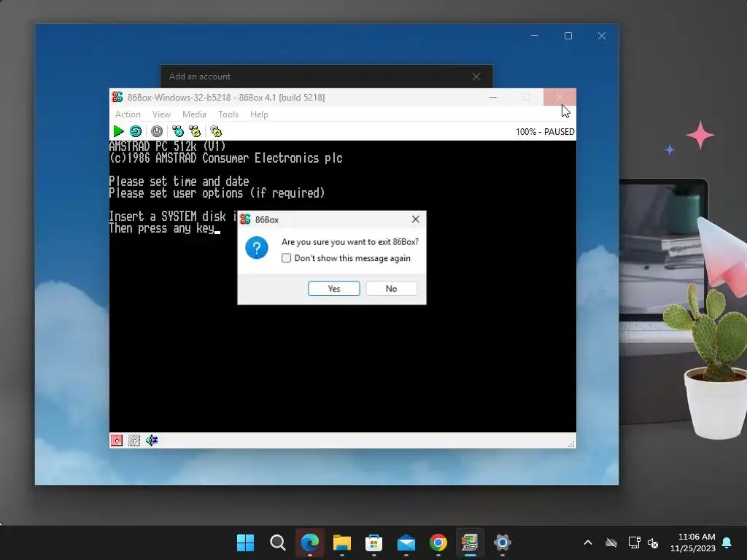
Task: Open the Action menu
Action: 128,114
